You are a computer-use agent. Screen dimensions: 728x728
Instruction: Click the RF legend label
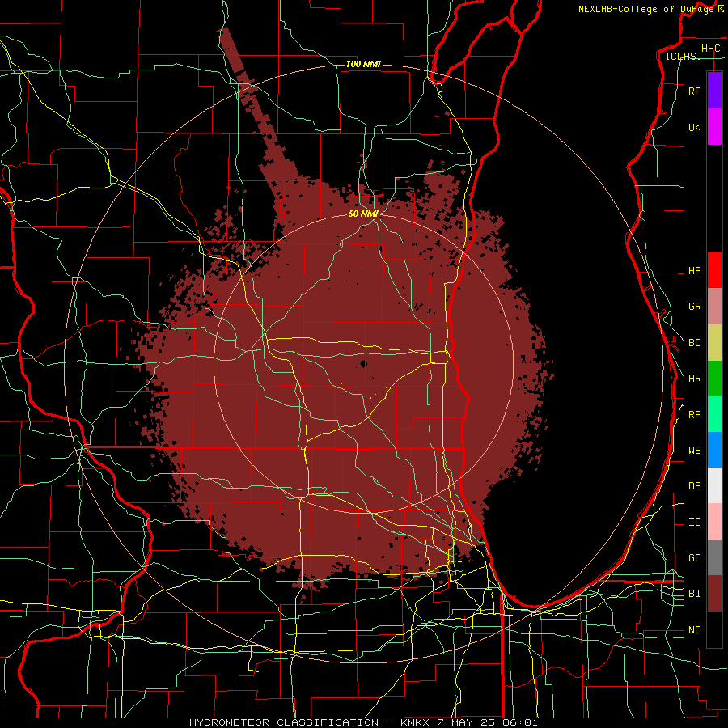(x=694, y=91)
